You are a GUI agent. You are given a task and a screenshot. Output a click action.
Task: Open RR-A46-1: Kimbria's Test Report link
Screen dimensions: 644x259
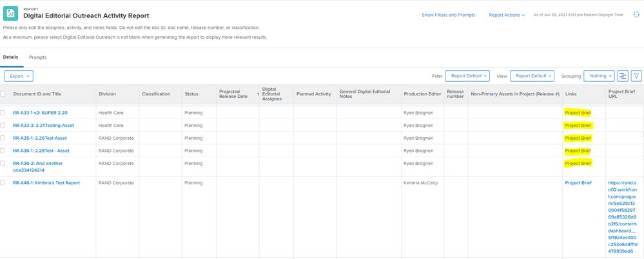(x=46, y=183)
